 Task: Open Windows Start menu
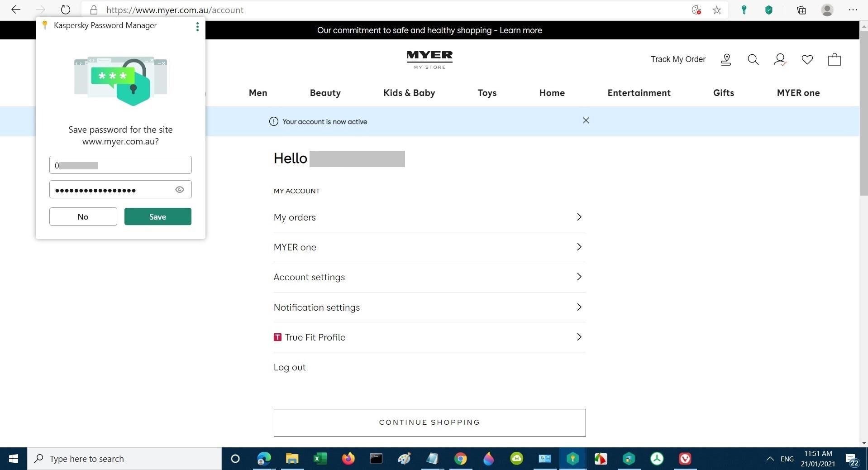pyautogui.click(x=14, y=459)
